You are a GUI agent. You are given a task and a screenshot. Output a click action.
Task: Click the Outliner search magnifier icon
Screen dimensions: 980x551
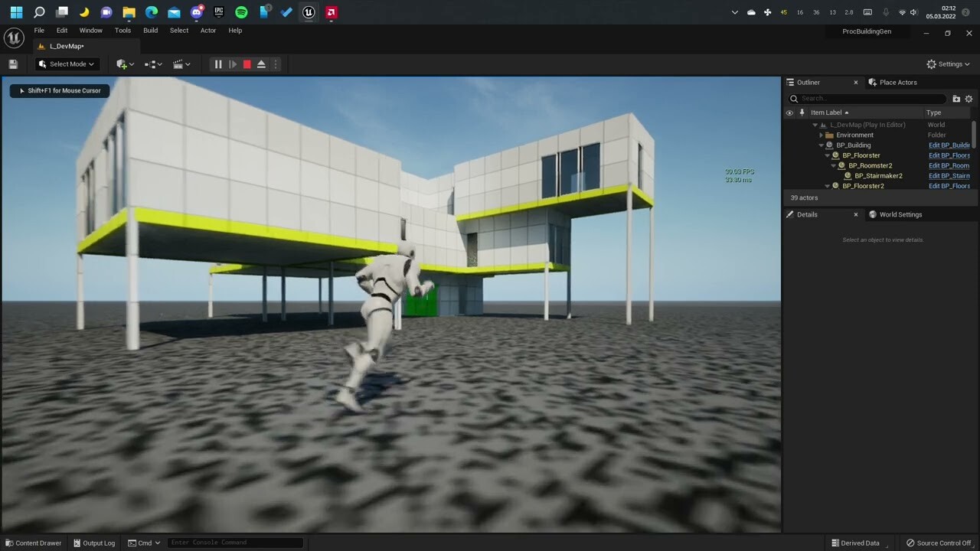(x=794, y=98)
